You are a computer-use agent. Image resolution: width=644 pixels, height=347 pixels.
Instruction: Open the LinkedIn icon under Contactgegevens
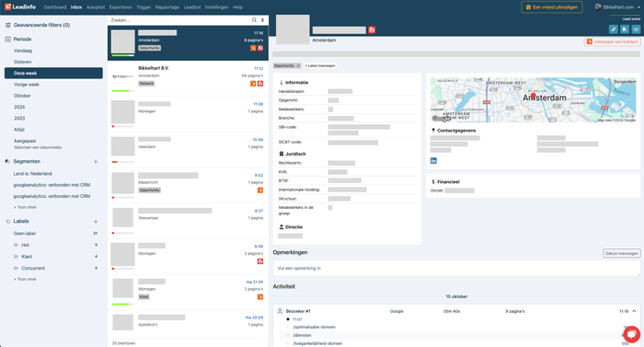[433, 161]
